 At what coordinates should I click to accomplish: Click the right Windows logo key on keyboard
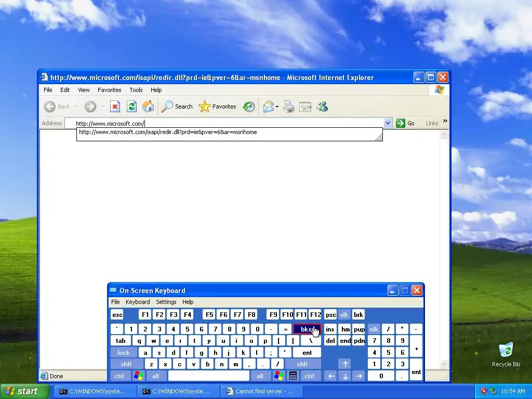point(279,376)
